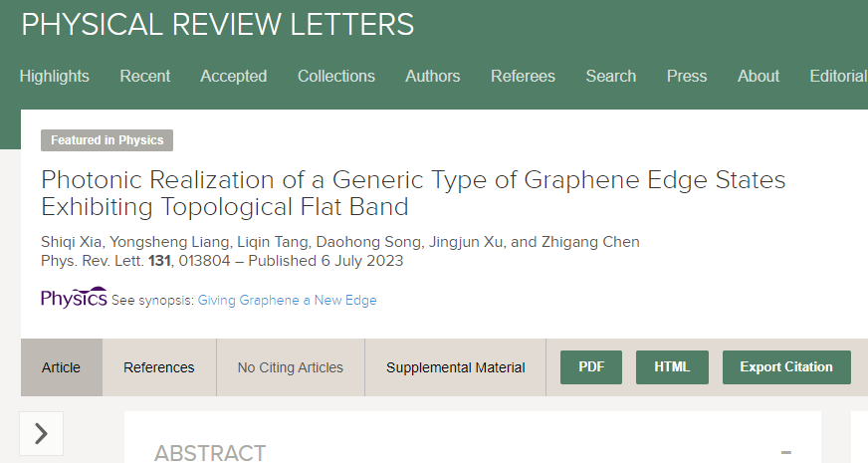Open the Highlights menu
This screenshot has height=463, width=868.
[x=54, y=76]
